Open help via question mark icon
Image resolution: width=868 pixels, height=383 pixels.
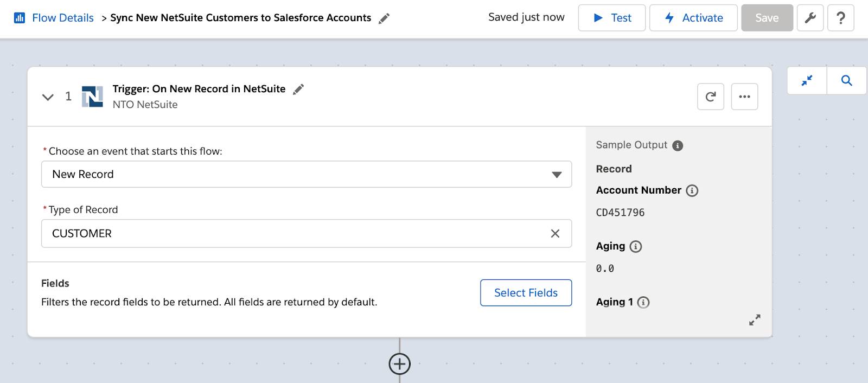click(840, 18)
